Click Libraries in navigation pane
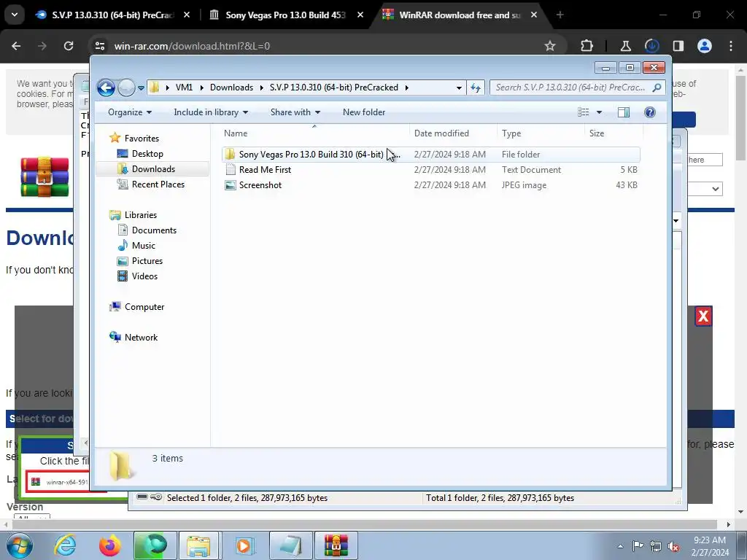Image resolution: width=747 pixels, height=560 pixels. (x=141, y=215)
